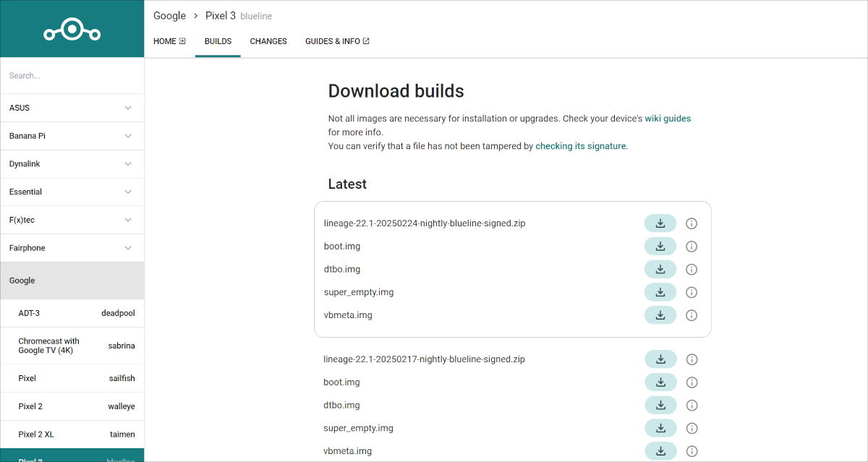Collapse the Google vendor section
This screenshot has height=462, width=868.
[x=72, y=281]
